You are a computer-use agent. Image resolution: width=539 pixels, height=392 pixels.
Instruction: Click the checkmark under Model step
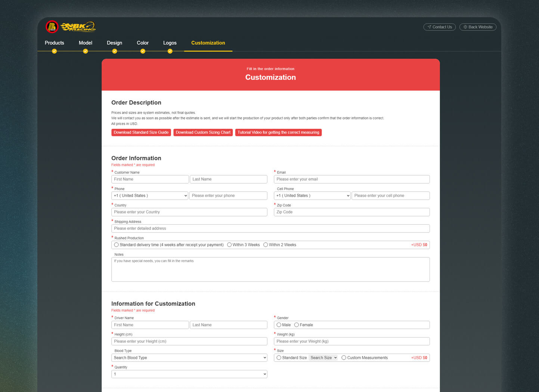click(86, 51)
